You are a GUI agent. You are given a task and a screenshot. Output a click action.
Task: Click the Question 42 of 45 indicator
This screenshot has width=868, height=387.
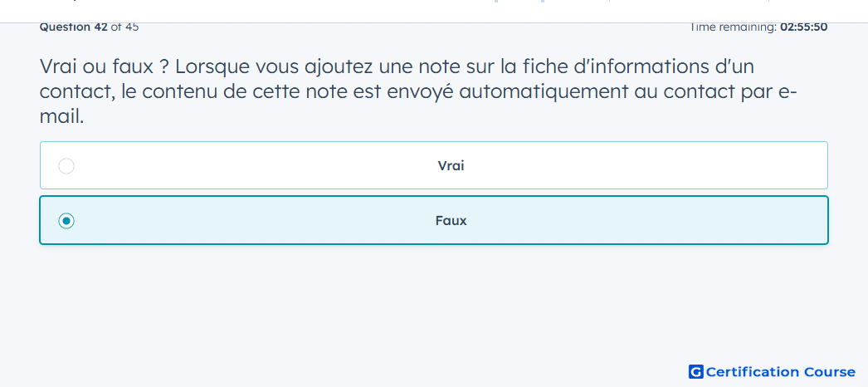89,27
